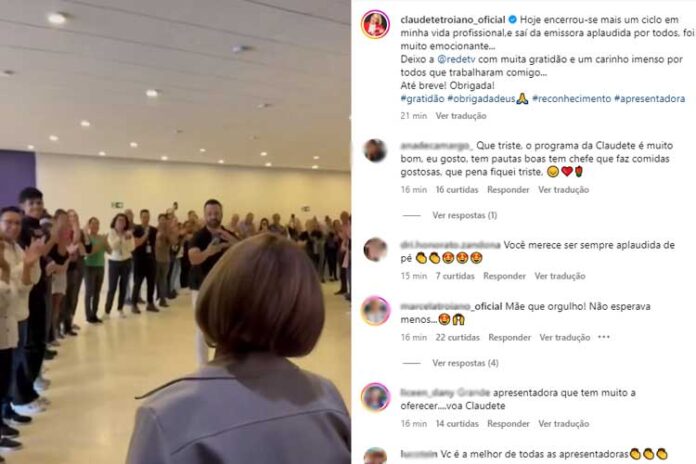The height and width of the screenshot is (464, 696).
Task: Show translation of the post caption
Action: coord(461,116)
